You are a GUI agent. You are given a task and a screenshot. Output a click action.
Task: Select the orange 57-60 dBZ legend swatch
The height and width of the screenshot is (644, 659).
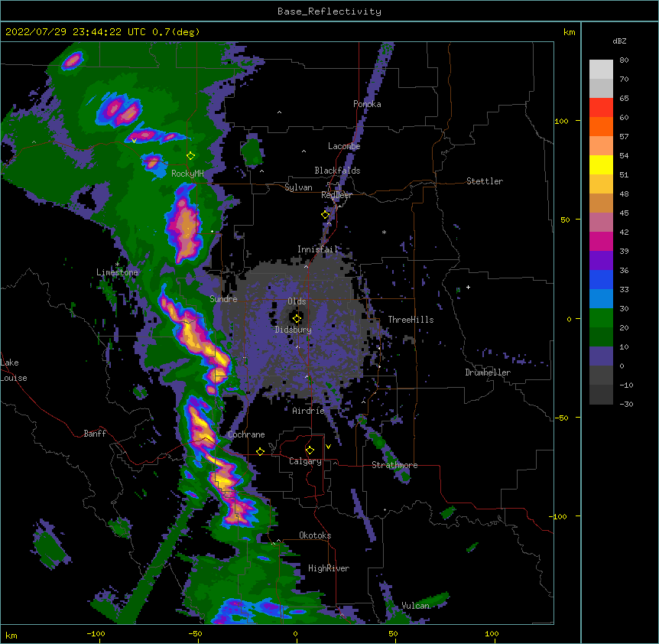pyautogui.click(x=601, y=126)
